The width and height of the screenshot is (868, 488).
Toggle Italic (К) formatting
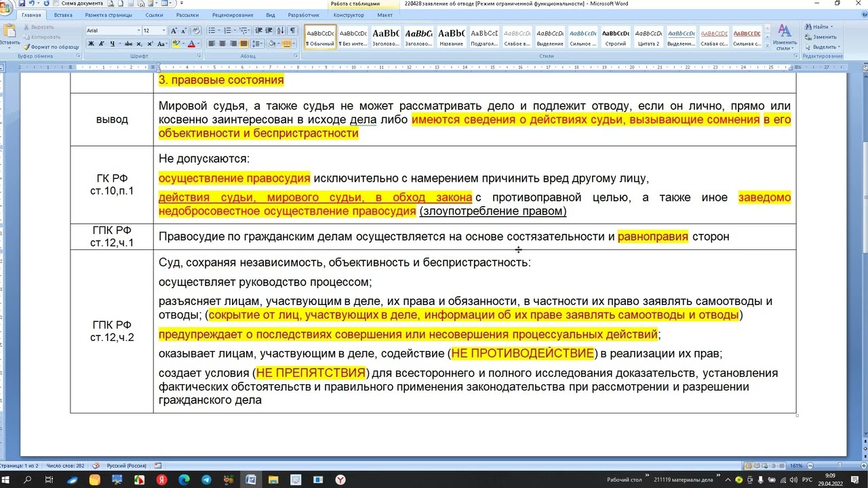(x=102, y=43)
